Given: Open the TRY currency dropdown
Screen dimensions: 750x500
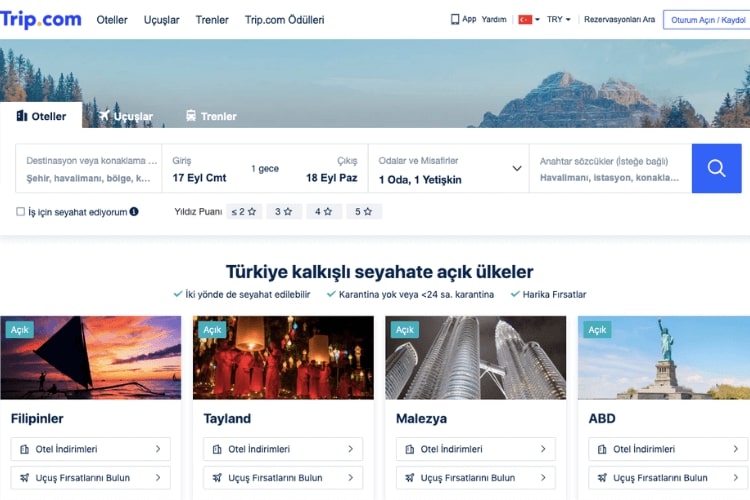Looking at the screenshot, I should [559, 20].
